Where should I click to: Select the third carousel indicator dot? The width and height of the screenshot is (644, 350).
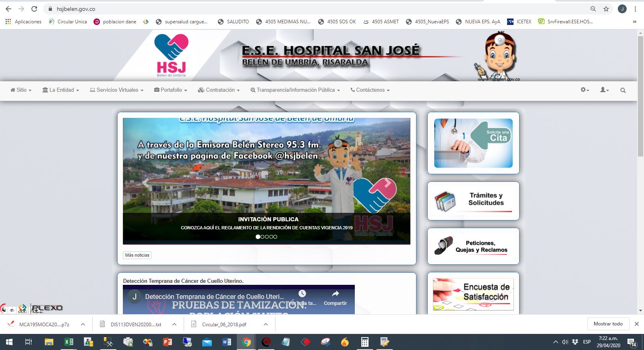(x=267, y=237)
